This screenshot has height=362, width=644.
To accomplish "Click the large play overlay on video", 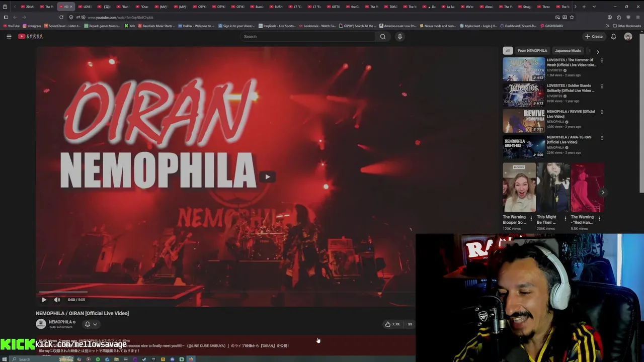I will tap(267, 176).
